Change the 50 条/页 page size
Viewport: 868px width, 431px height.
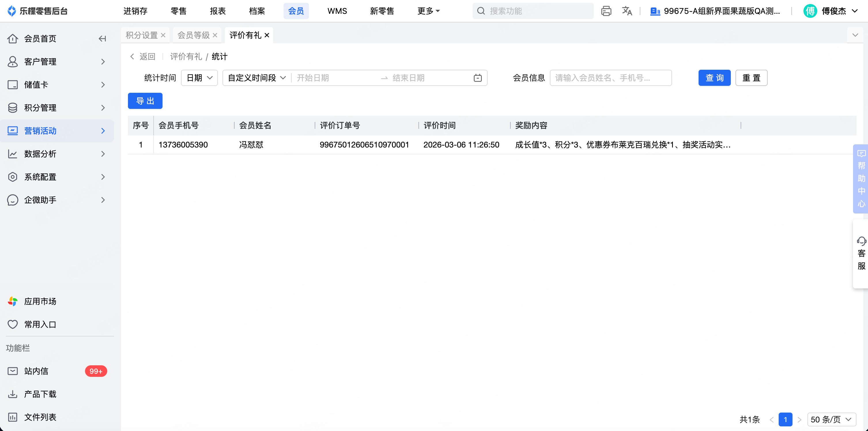pos(831,419)
